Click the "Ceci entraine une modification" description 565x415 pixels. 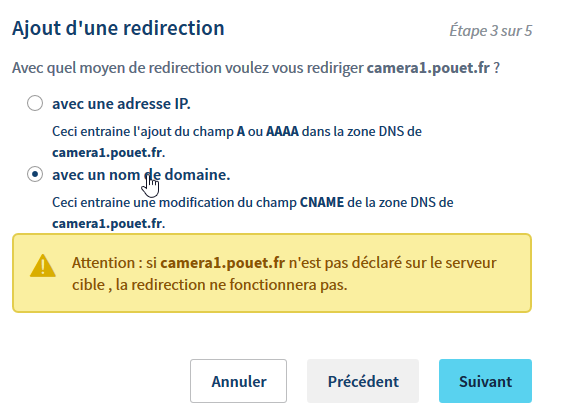[151, 202]
